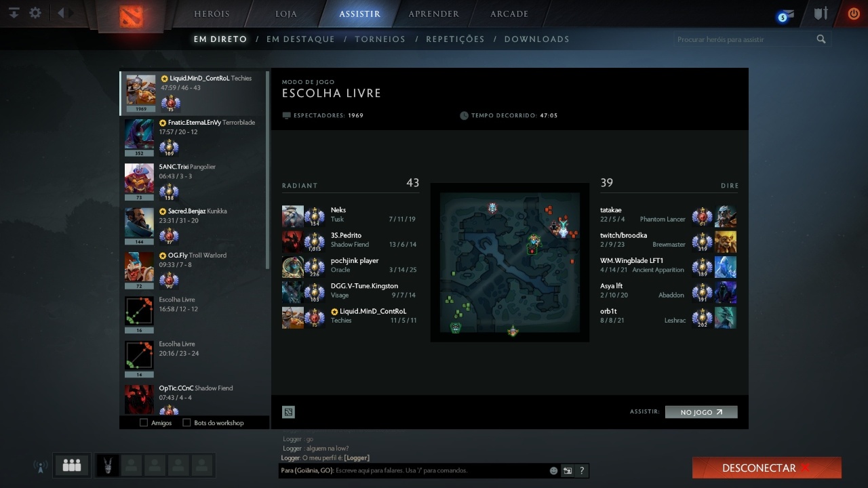
Task: Click player name orb1t
Action: point(608,311)
